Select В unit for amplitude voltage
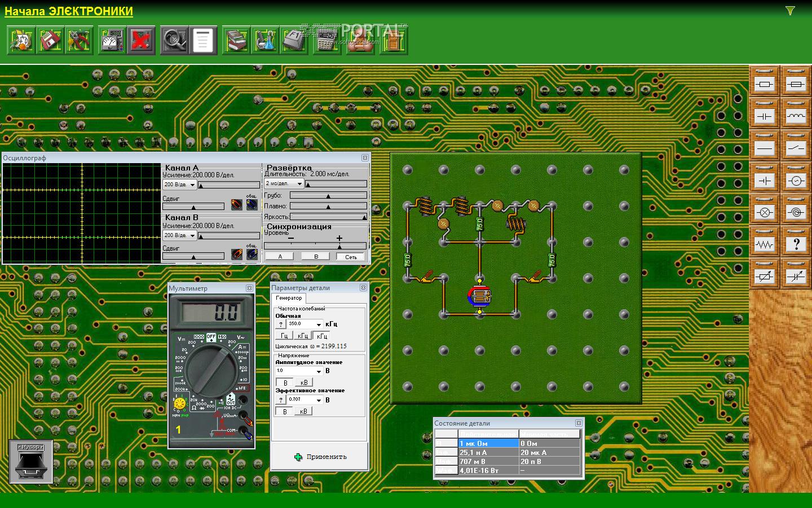This screenshot has width=812, height=508. click(285, 382)
